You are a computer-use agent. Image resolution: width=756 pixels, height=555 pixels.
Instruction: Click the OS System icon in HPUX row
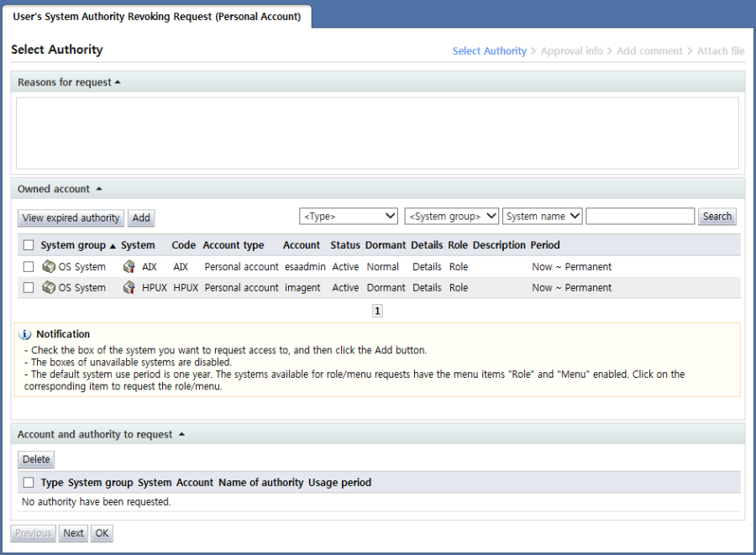pos(48,288)
